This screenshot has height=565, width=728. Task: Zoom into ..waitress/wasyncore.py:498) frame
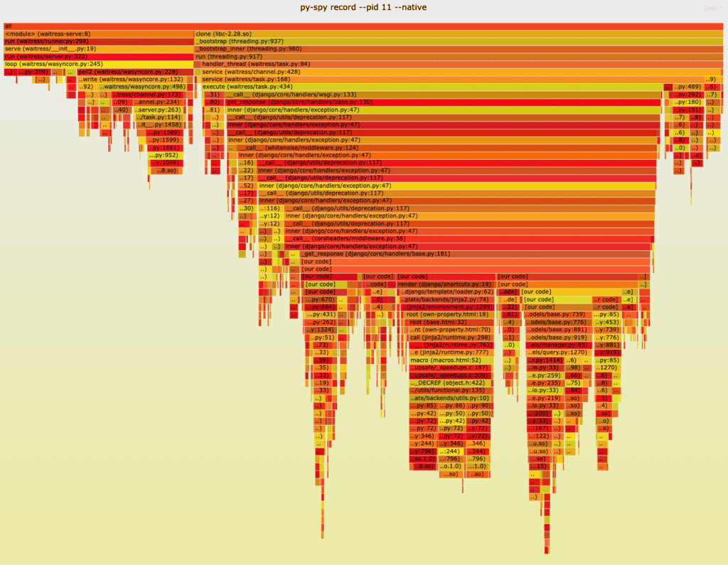click(x=143, y=87)
